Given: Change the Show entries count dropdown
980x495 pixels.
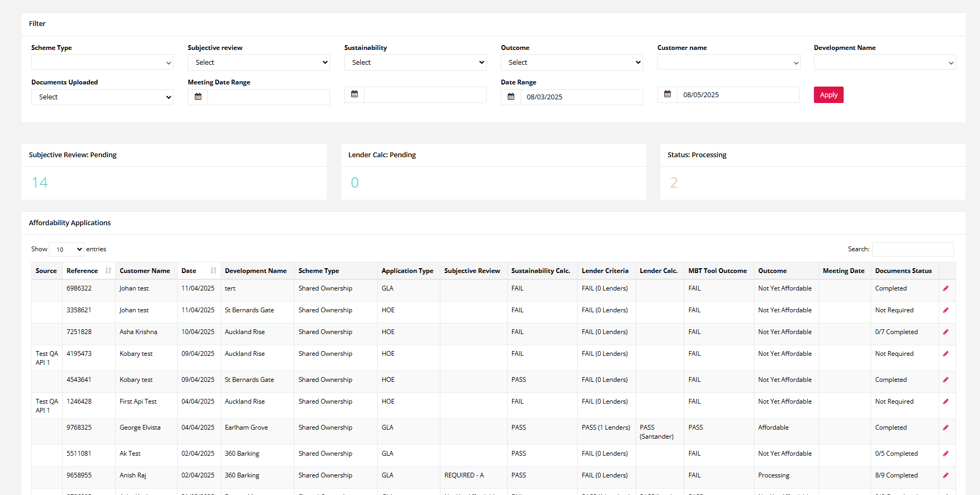Looking at the screenshot, I should click(67, 249).
